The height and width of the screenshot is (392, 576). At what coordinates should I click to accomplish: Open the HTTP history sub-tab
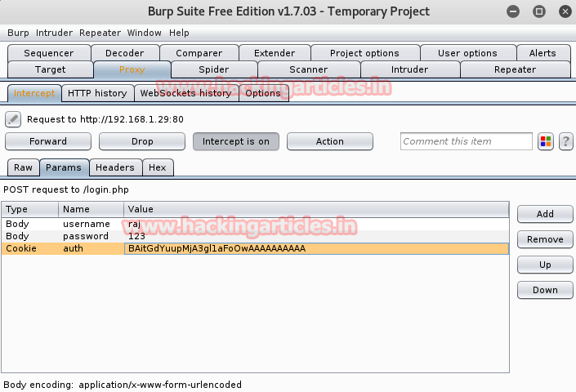tap(97, 93)
